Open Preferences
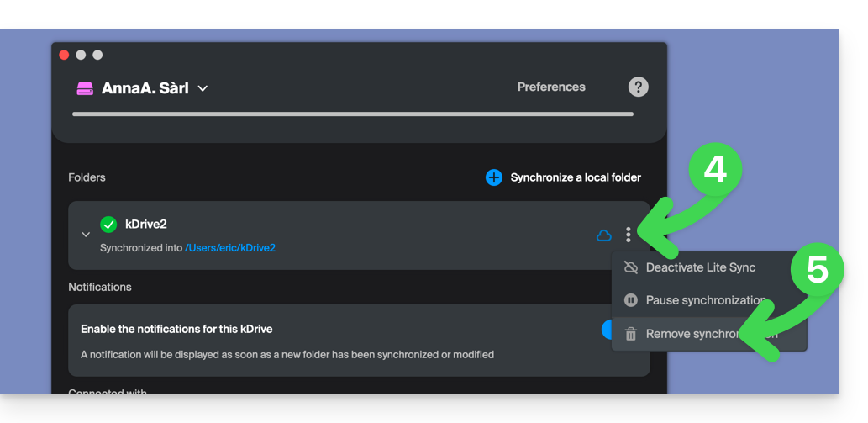The width and height of the screenshot is (868, 423). coord(551,87)
